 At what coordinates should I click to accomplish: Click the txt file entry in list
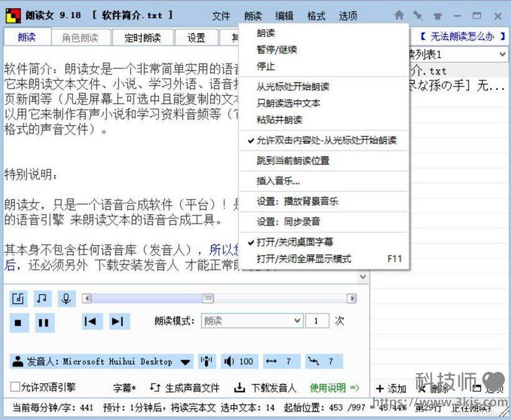click(457, 70)
